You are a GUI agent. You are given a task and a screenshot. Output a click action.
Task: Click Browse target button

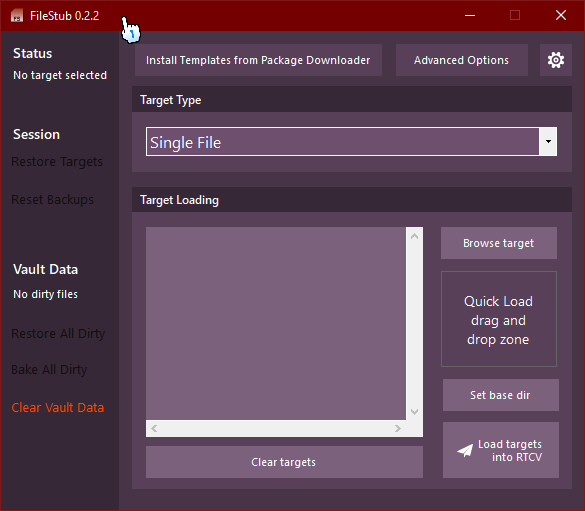(x=499, y=243)
